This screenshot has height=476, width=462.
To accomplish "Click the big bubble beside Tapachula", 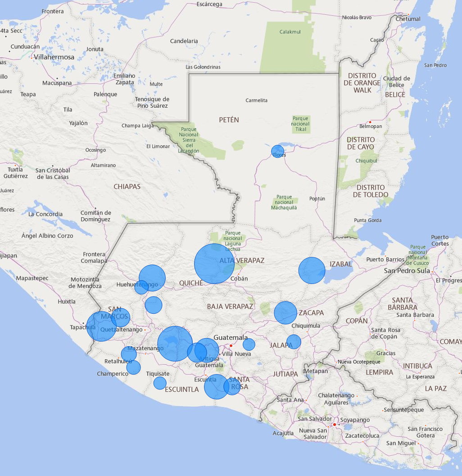I will coord(101,326).
